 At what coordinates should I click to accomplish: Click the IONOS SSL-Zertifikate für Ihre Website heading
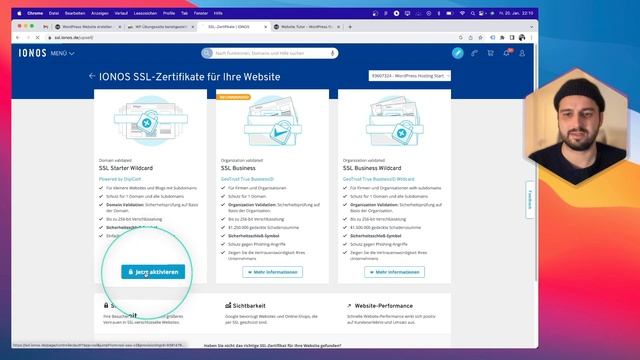(189, 77)
